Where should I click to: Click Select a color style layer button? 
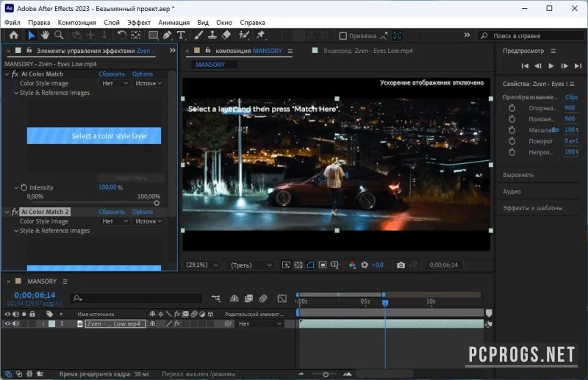coord(94,136)
